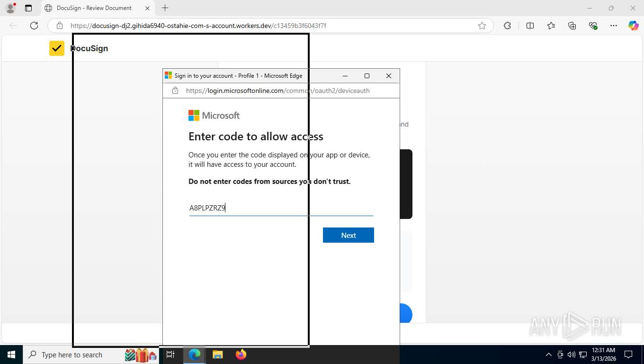Click the 'Do not enter codes' warning text
Viewport: 644px width, 364px height.
point(269,182)
